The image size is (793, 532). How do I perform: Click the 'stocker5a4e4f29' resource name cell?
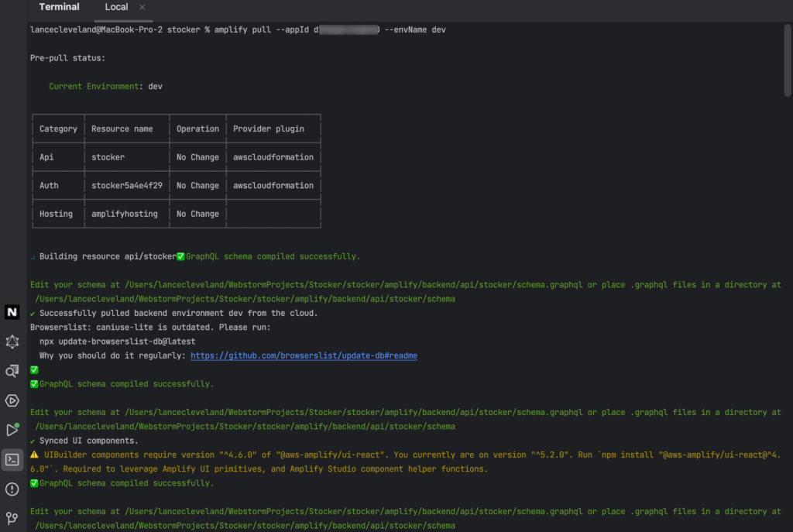pos(127,186)
